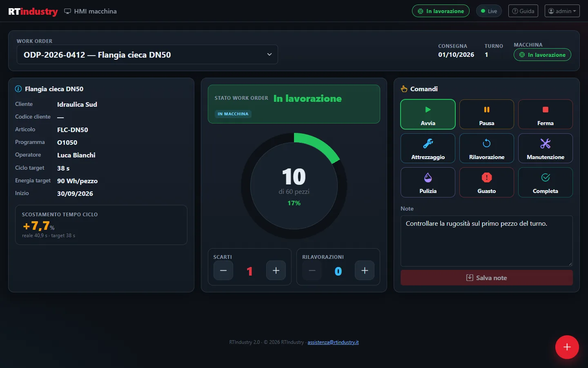Click the info icon beside Flangia cieca DN50
The width and height of the screenshot is (588, 368).
(x=18, y=89)
